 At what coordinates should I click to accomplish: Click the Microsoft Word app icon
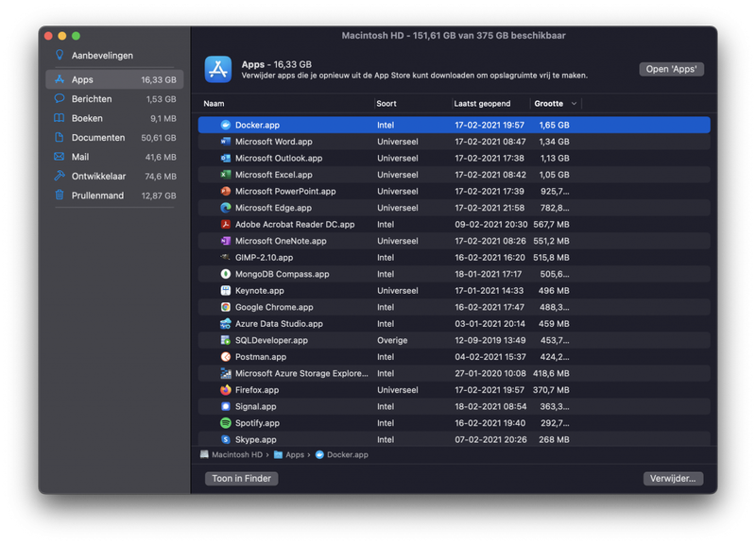tap(226, 142)
